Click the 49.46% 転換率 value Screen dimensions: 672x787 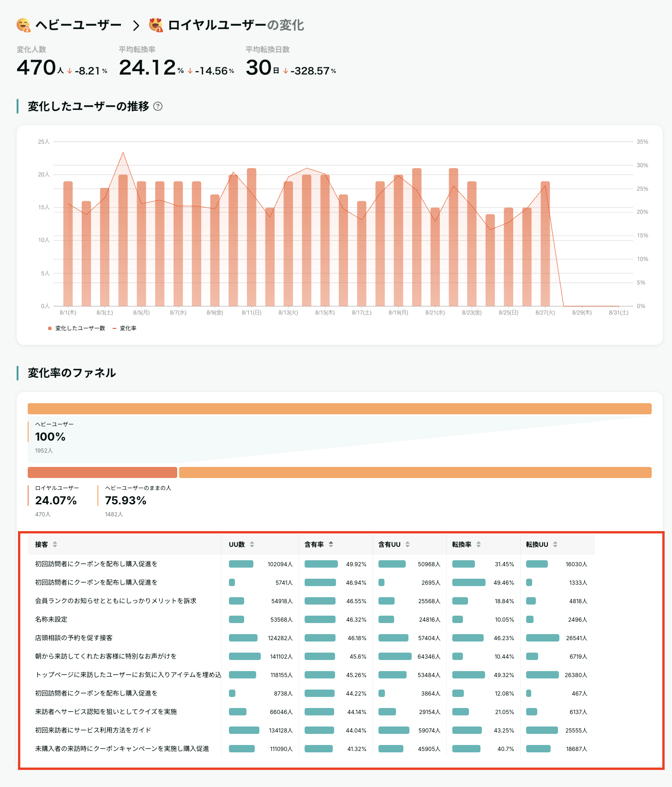tap(504, 583)
